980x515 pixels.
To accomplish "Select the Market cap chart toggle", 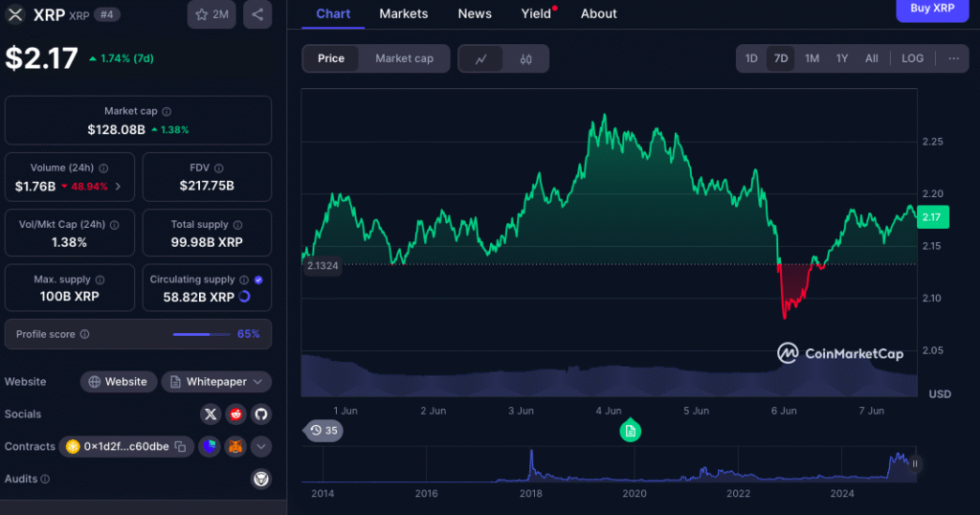I will tap(404, 58).
